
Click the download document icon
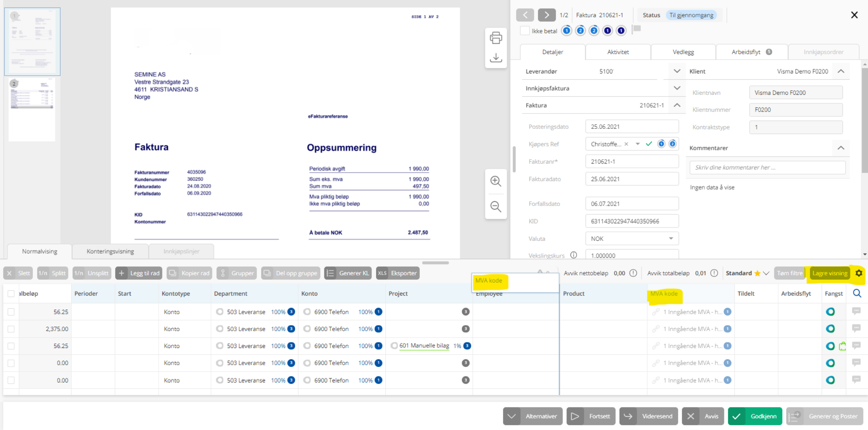[x=496, y=58]
